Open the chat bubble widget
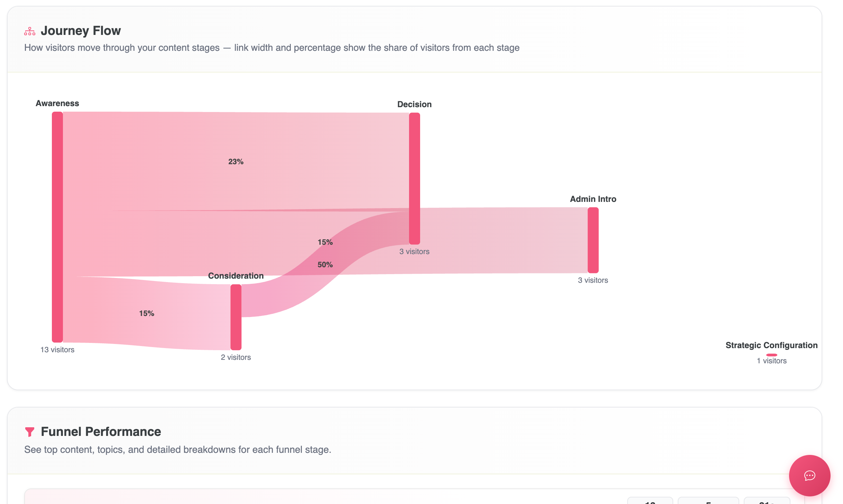 tap(809, 475)
